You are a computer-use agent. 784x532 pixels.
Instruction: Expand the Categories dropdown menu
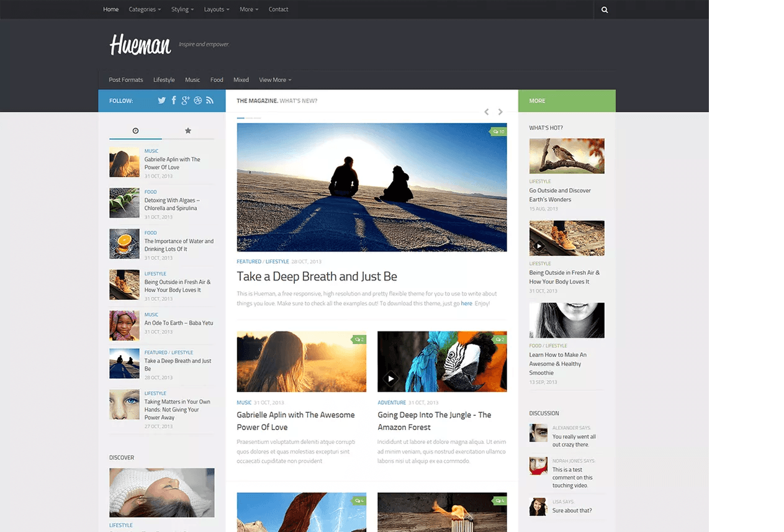145,9
